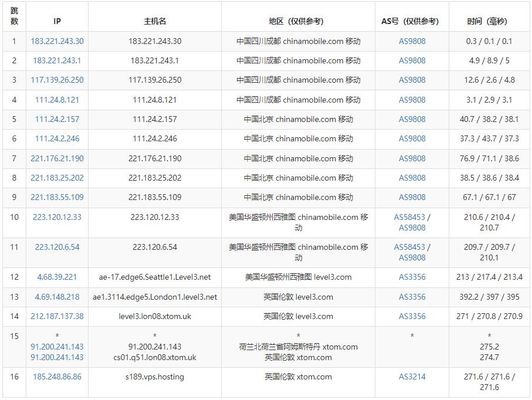
Task: Select hostname cell s189.vps.hosting
Action: point(155,377)
